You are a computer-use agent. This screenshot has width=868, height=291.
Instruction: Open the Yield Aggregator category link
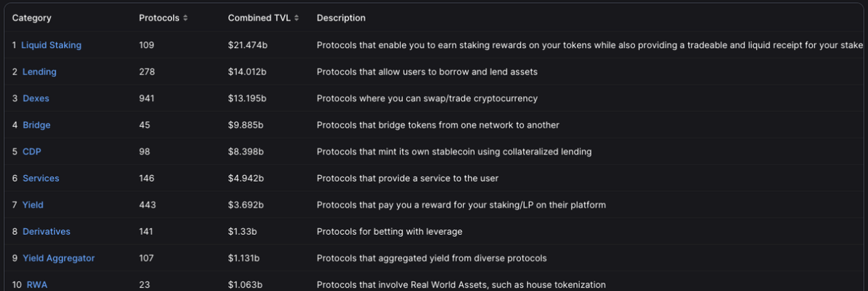click(x=58, y=259)
